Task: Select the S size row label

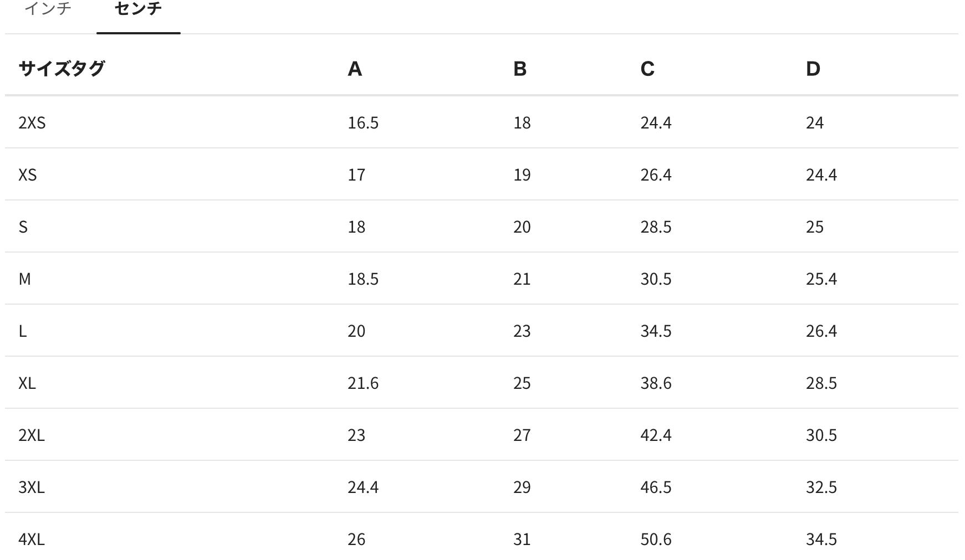Action: coord(23,227)
